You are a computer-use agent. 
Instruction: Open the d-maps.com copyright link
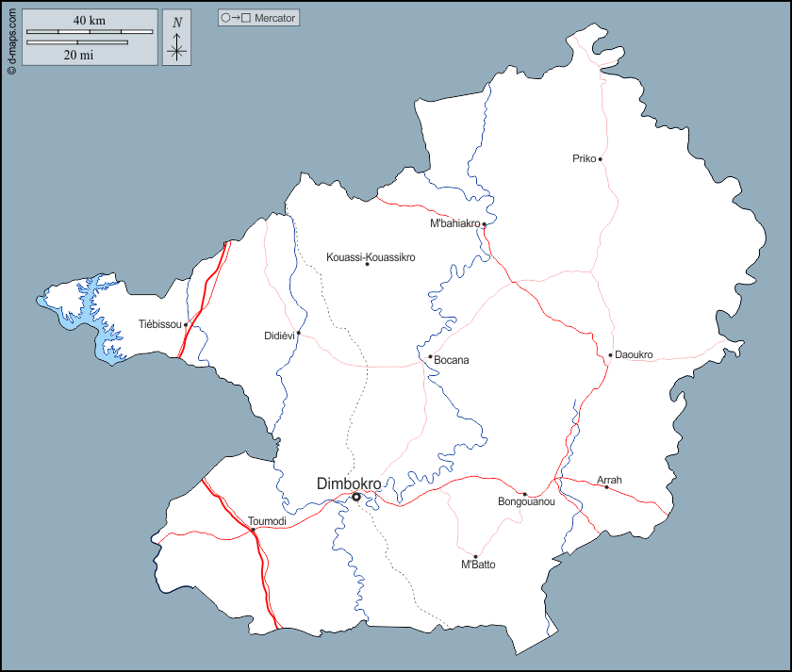pos(10,39)
